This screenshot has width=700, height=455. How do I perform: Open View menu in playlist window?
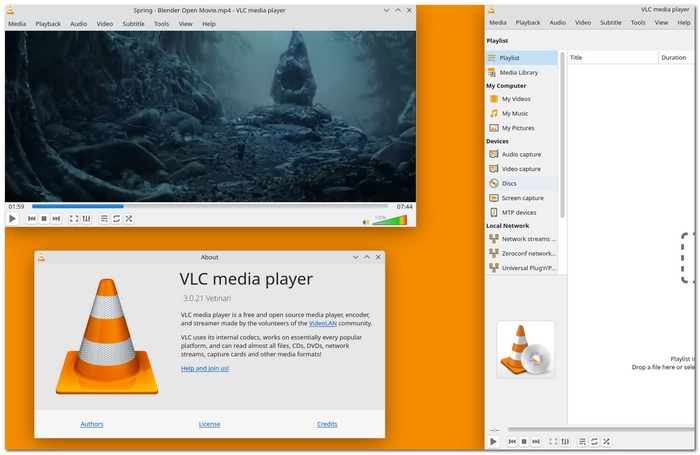661,22
